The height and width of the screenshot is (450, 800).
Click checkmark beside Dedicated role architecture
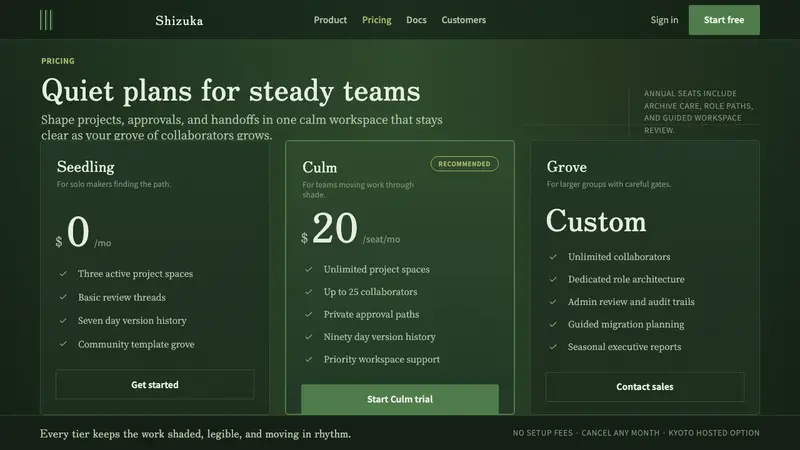(x=553, y=279)
